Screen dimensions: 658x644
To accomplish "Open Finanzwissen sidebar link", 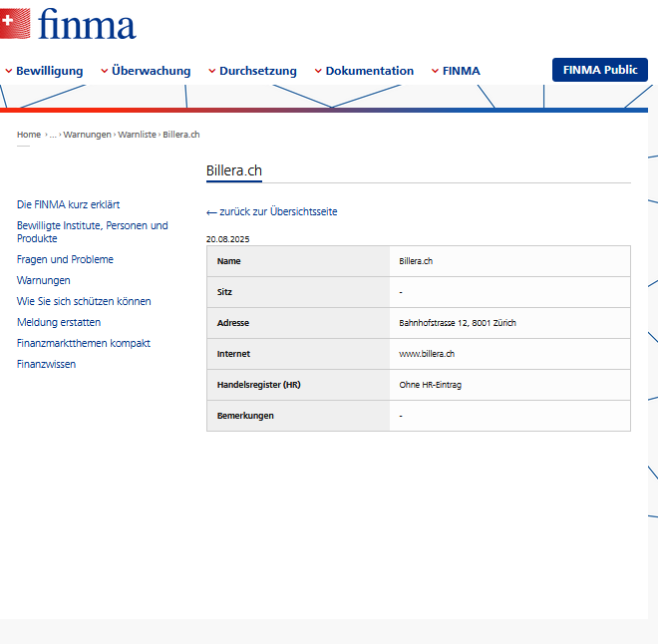I will [46, 364].
